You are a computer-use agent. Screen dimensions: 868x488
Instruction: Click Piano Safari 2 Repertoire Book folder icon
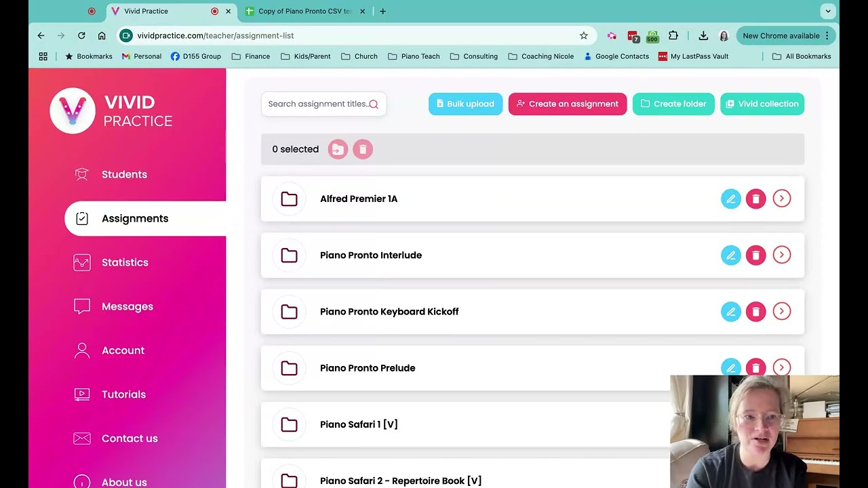pyautogui.click(x=289, y=481)
